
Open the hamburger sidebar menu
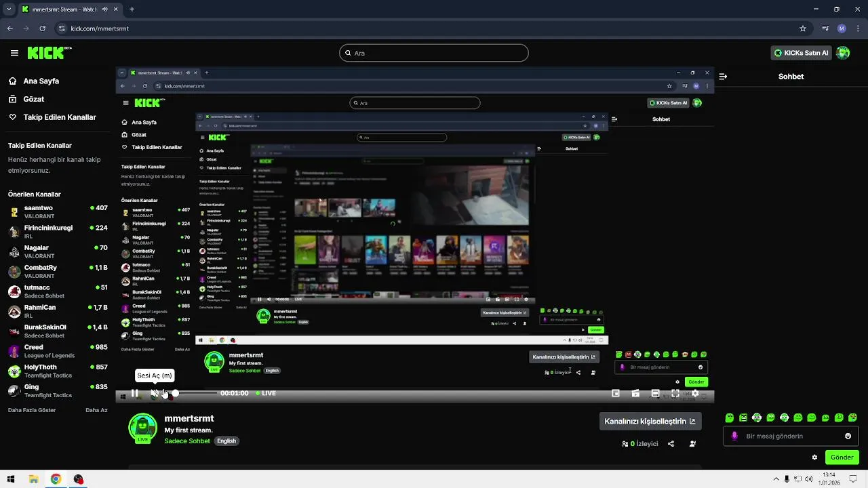(x=14, y=53)
